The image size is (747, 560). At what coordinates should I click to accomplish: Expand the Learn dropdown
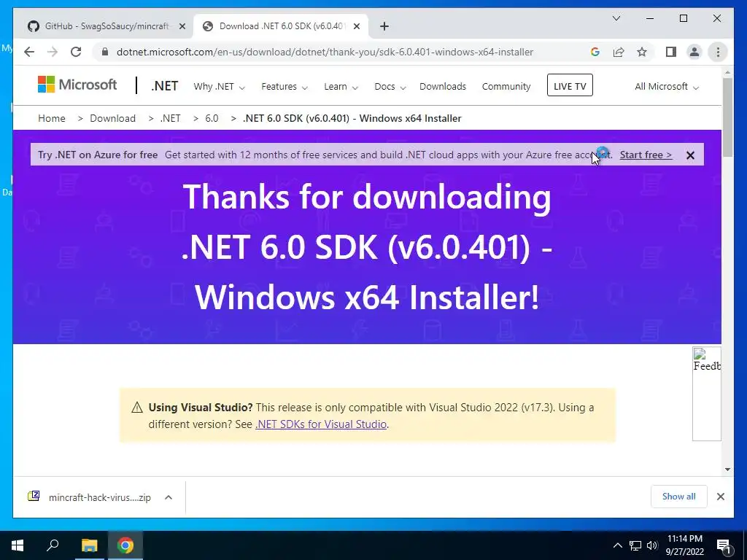coord(341,87)
